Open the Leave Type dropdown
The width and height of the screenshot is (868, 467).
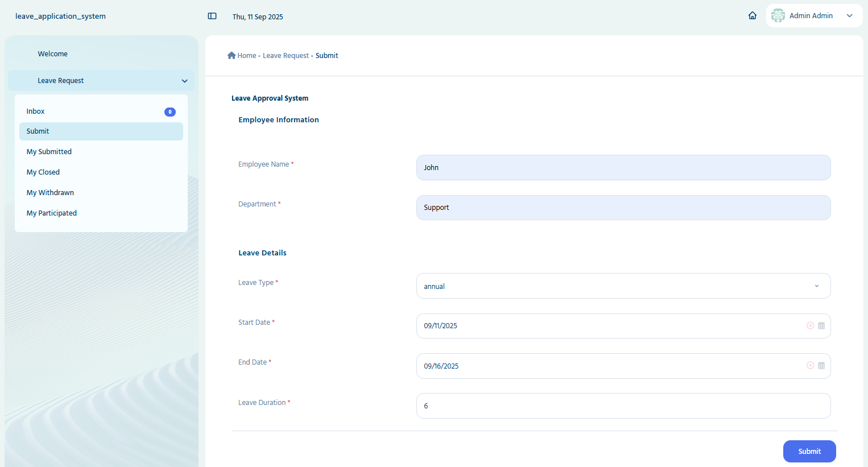click(623, 286)
